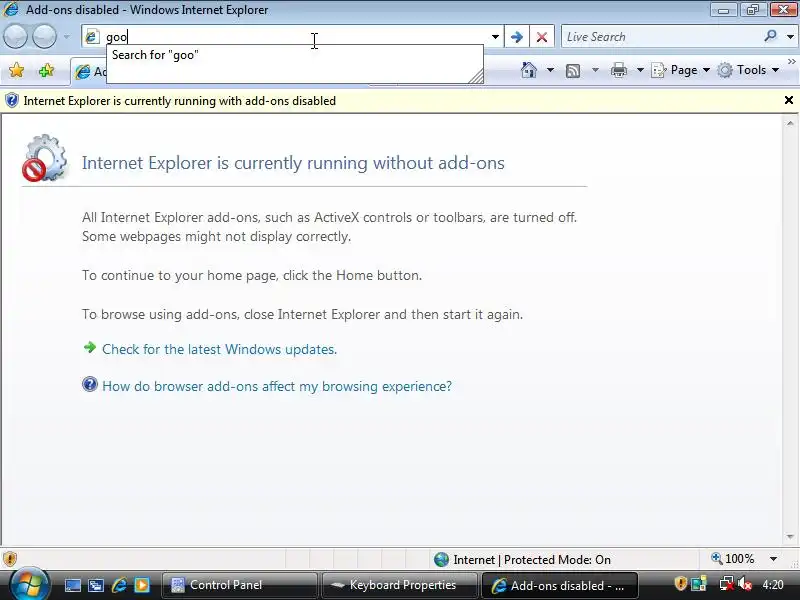Click the Windows Security Center tray icon
Screen dimensions: 800x600
[x=680, y=583]
